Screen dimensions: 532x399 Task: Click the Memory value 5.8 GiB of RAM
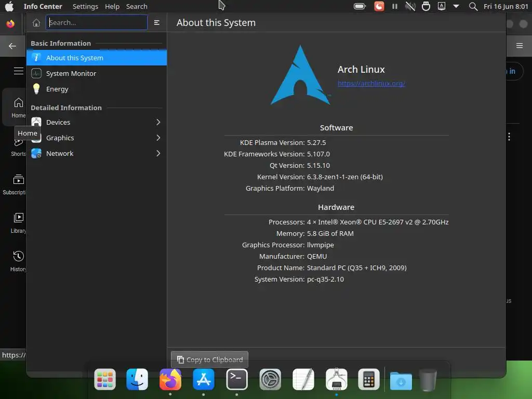coord(330,233)
